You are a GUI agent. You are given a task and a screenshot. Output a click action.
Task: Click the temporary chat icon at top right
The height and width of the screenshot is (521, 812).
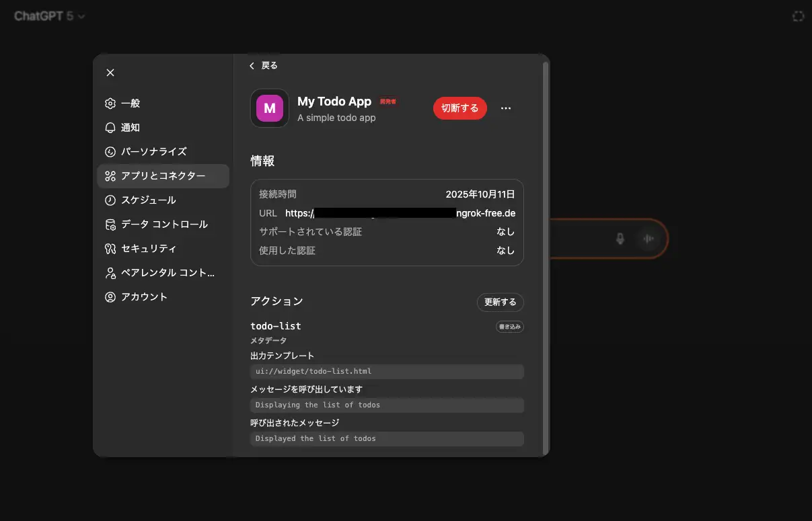[798, 16]
